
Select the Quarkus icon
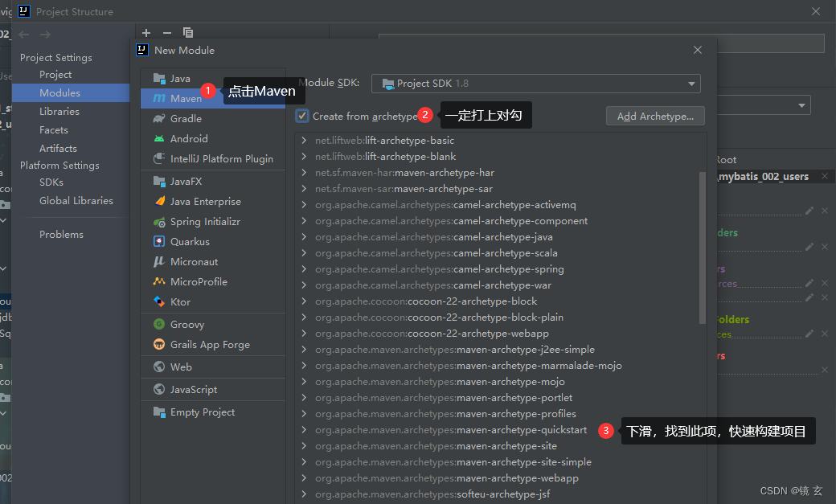[159, 242]
